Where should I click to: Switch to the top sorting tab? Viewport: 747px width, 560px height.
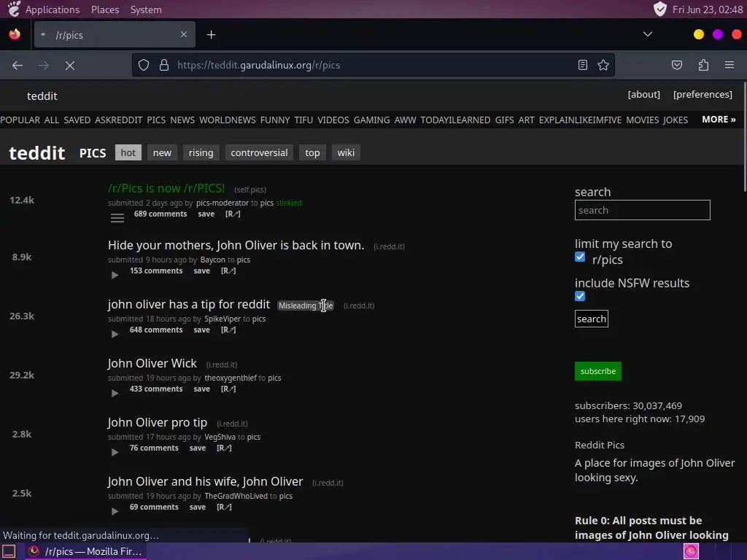(312, 152)
